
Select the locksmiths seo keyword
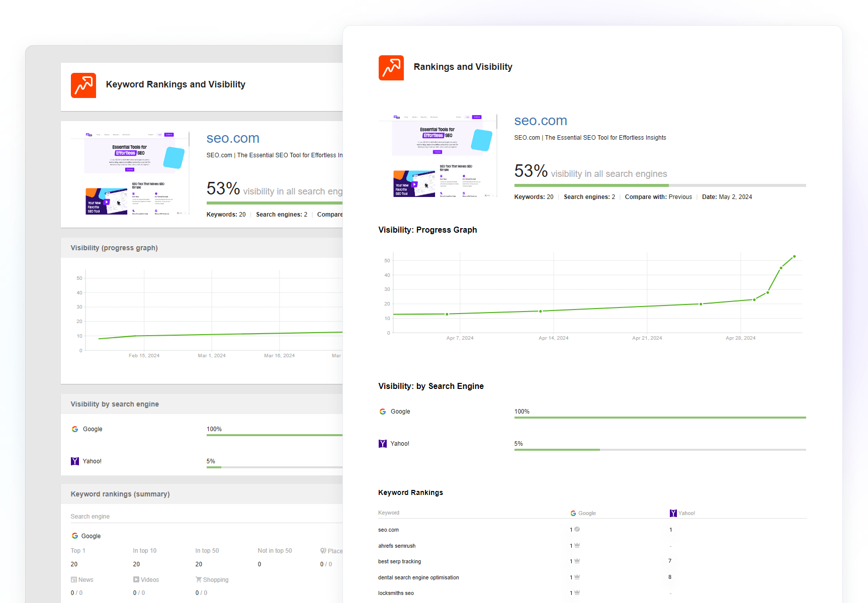click(396, 593)
